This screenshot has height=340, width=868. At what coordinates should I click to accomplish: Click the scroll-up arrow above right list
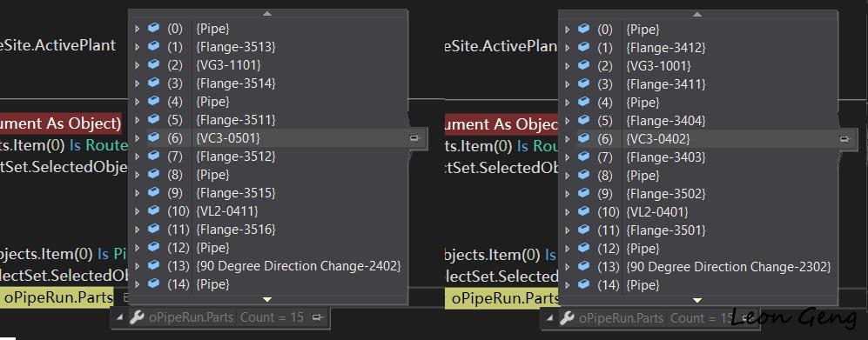697,14
